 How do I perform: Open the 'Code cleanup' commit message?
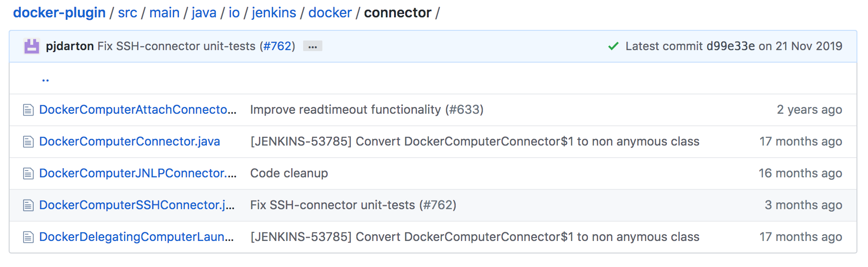289,173
